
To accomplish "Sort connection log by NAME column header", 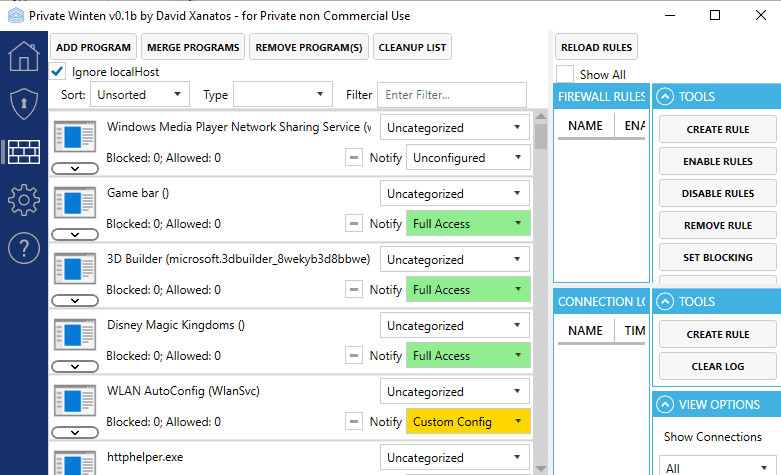I will [585, 331].
